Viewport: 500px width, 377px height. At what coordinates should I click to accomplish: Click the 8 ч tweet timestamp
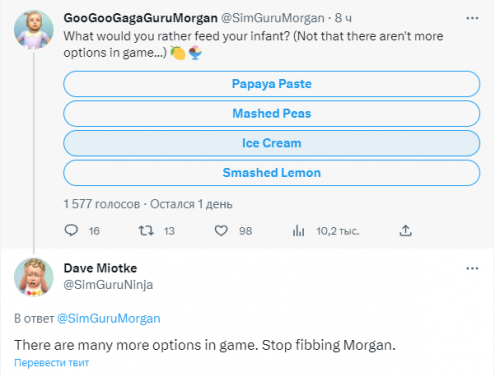pos(343,18)
